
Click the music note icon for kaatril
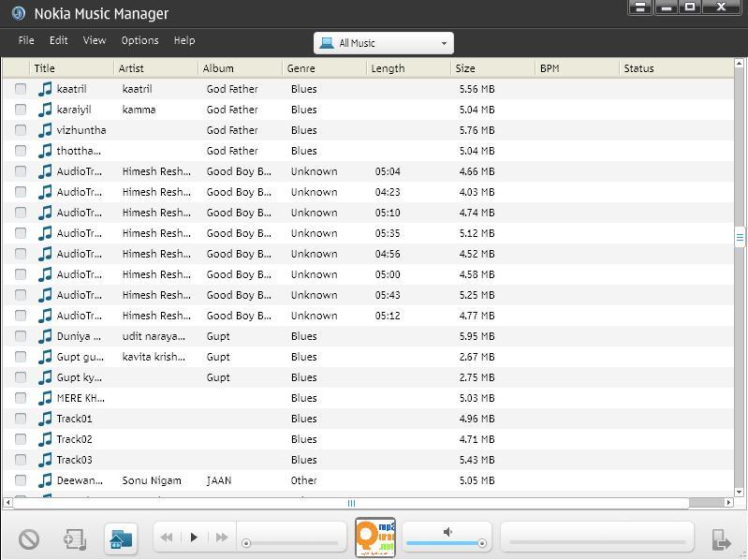pyautogui.click(x=45, y=89)
